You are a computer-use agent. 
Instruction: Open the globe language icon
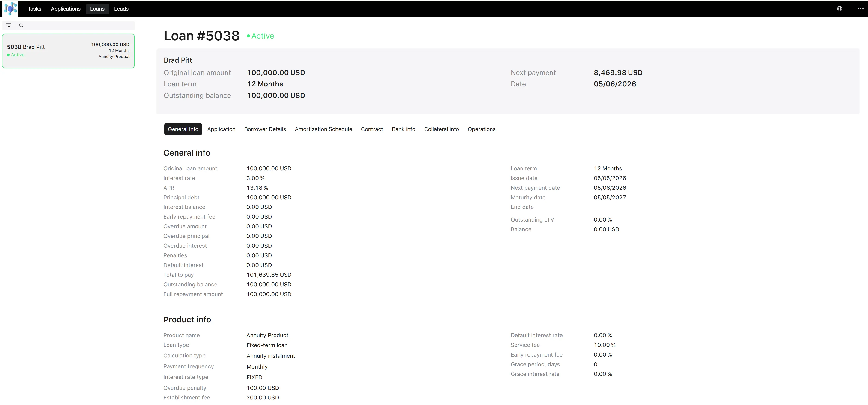point(839,9)
